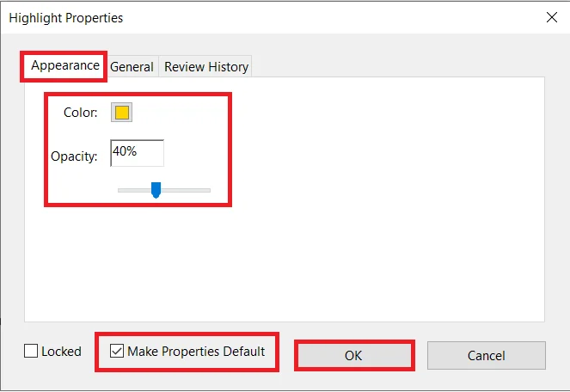Confirm with the OK button
The image size is (570, 392).
click(x=354, y=355)
